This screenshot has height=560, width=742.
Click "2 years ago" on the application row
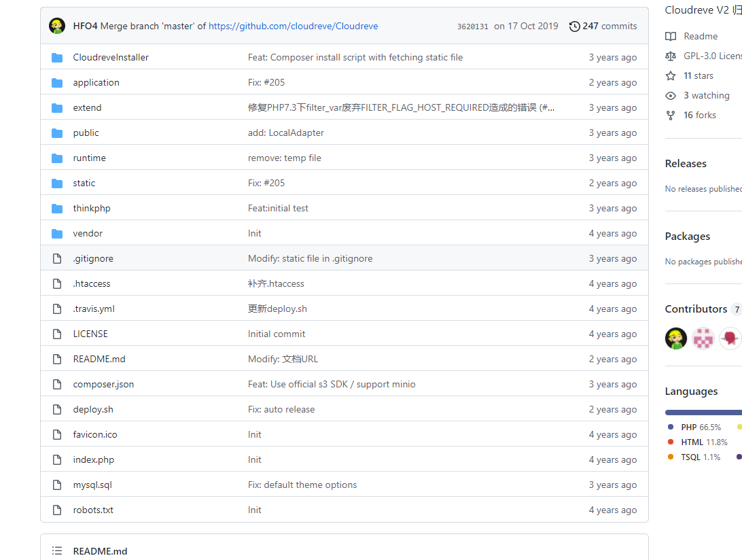pyautogui.click(x=612, y=82)
